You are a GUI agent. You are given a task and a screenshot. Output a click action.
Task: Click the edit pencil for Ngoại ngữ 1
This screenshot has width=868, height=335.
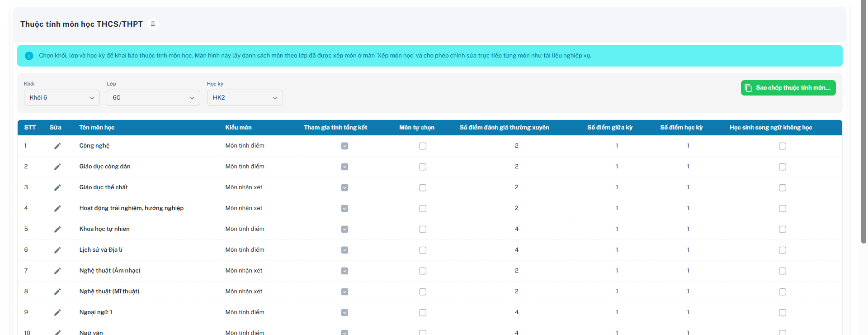(x=57, y=312)
